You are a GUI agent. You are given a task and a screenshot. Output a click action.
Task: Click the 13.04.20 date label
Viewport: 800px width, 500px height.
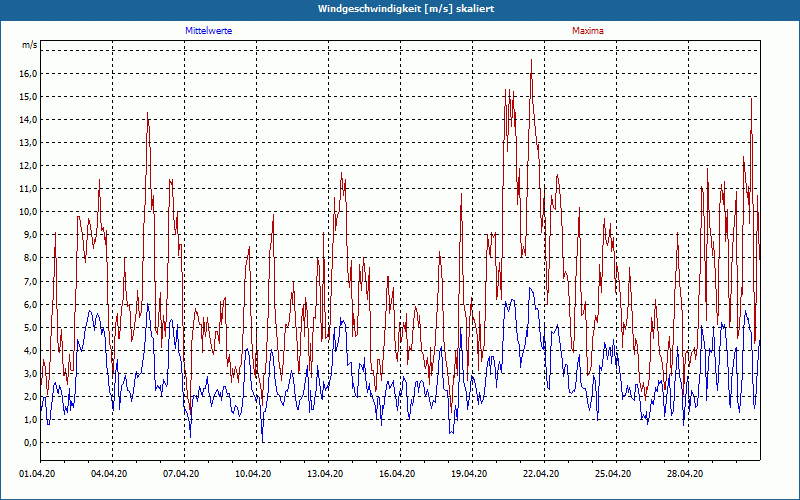(325, 474)
